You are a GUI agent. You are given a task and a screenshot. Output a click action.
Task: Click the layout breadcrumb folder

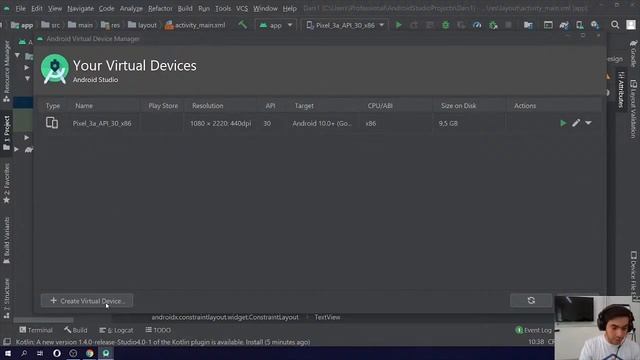142,25
